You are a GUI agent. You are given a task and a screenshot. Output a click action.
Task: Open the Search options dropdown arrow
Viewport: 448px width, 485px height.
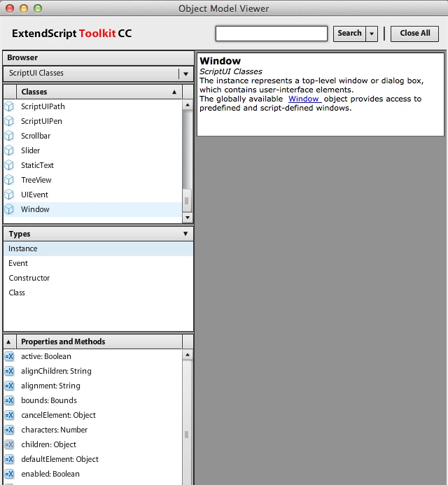[372, 34]
